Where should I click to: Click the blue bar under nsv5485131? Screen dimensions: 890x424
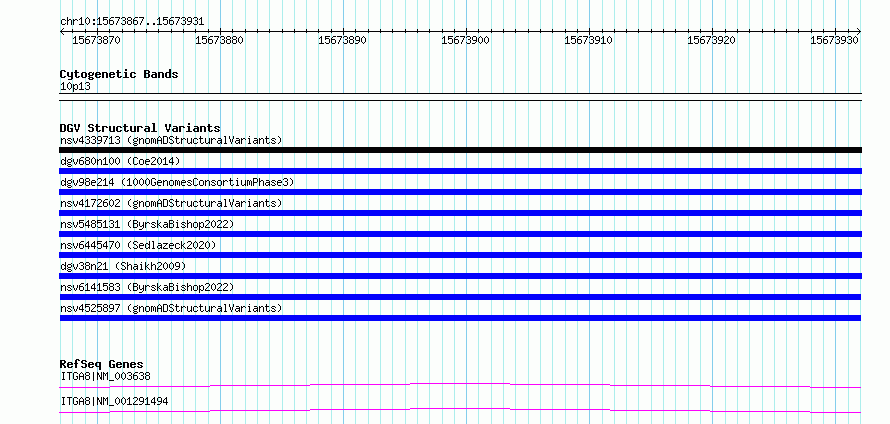pos(461,234)
